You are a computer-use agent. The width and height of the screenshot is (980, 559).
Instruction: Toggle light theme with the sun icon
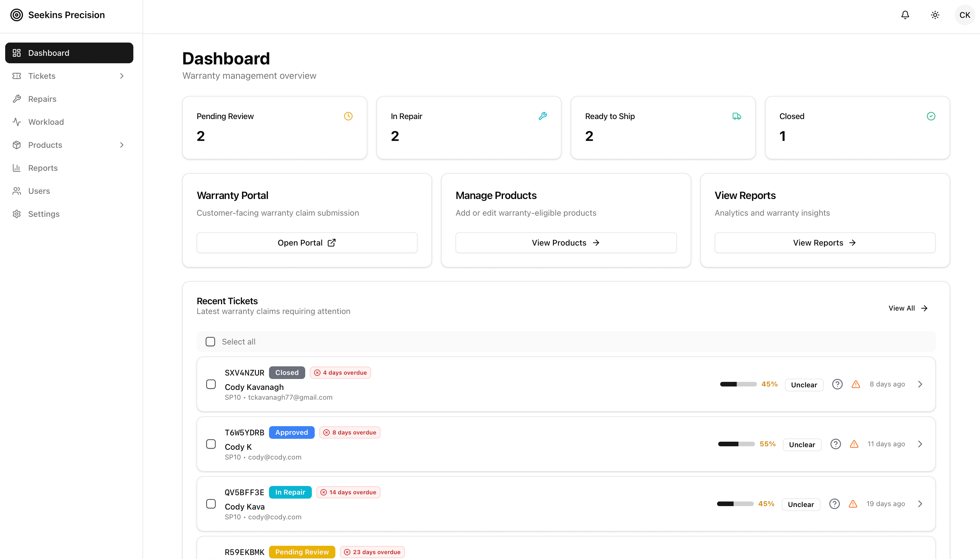click(x=935, y=15)
